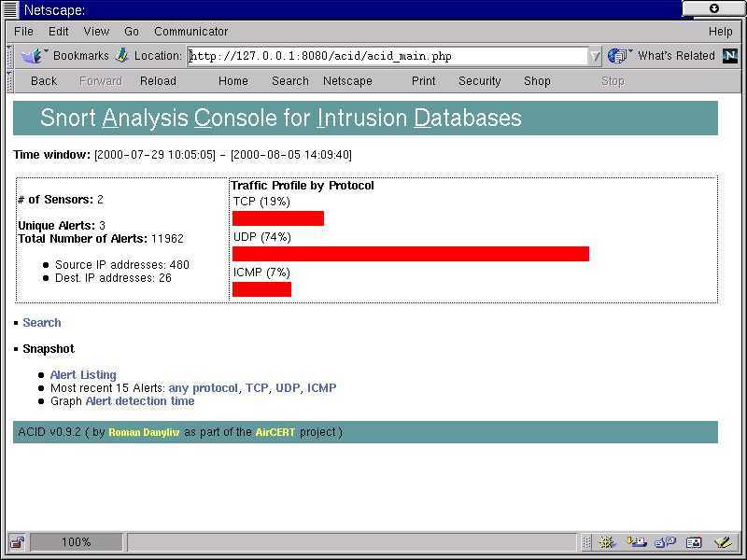Open Address Book icon in component bar
This screenshot has height=560, width=747.
coord(694,542)
